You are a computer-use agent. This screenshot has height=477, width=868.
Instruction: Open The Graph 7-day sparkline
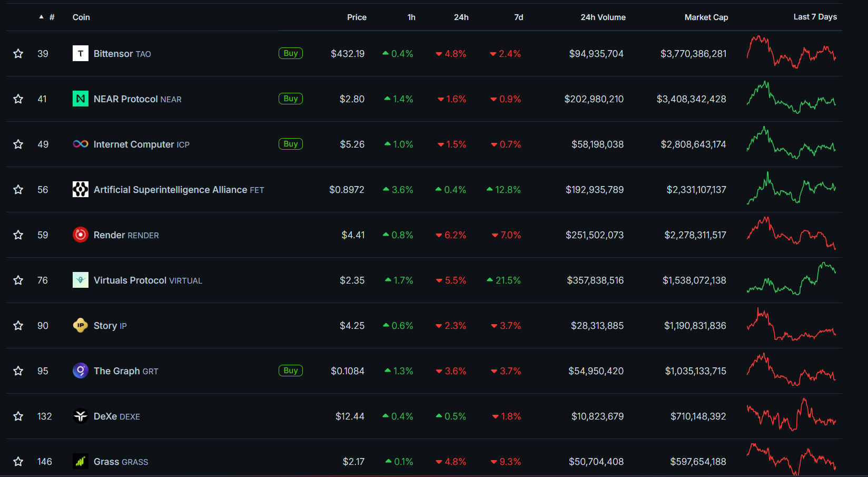[791, 369]
